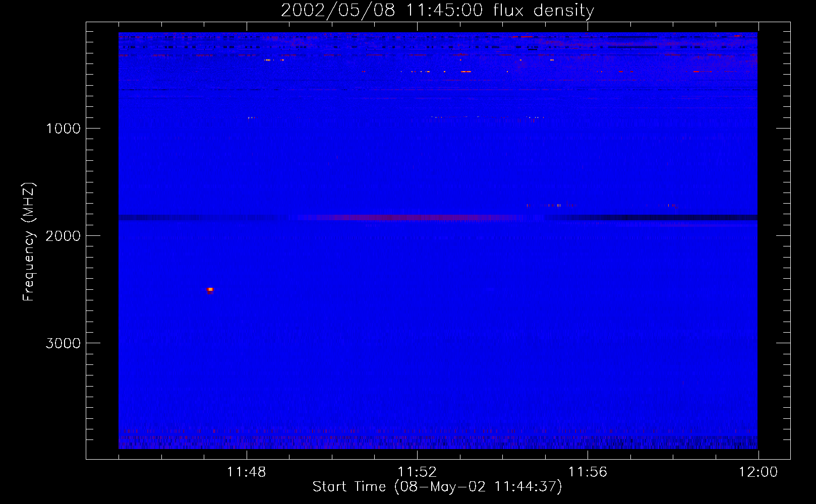Click the "Frequency (MHZ)" axis title
Screen dimensions: 816x504
(29, 242)
